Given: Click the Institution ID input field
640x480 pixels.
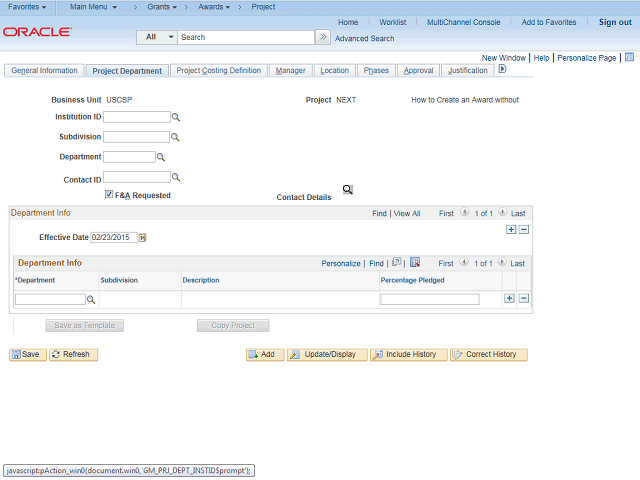Looking at the screenshot, I should (137, 117).
